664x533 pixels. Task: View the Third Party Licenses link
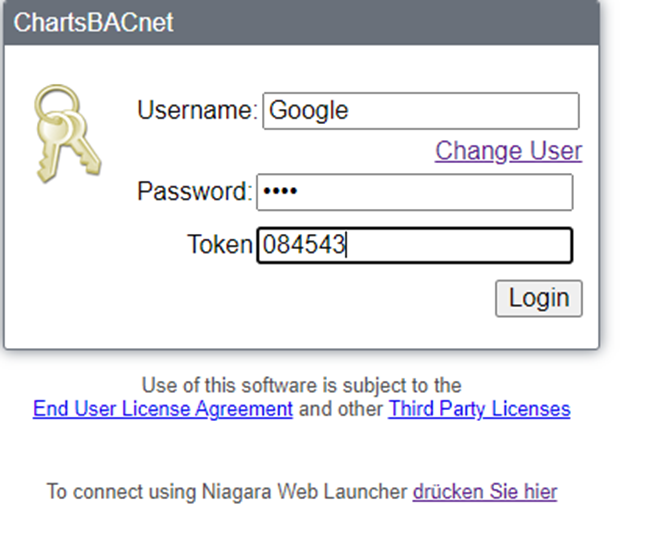pyautogui.click(x=479, y=409)
